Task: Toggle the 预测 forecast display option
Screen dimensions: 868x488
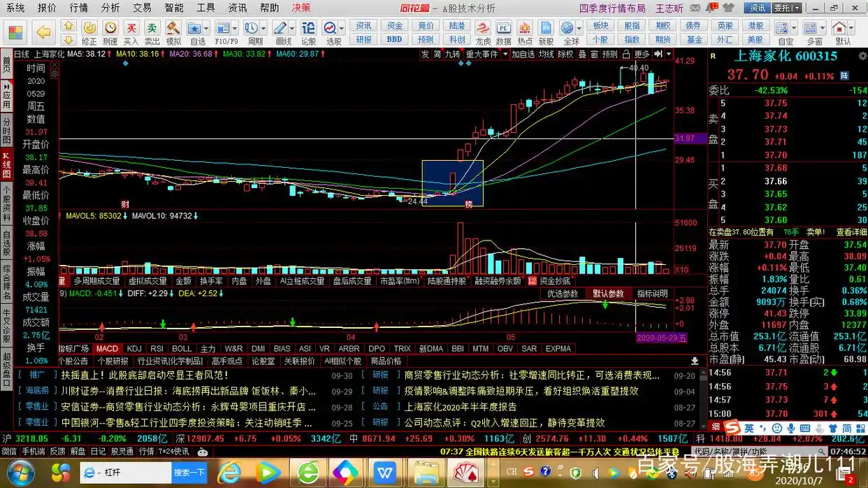Action: 607,54
